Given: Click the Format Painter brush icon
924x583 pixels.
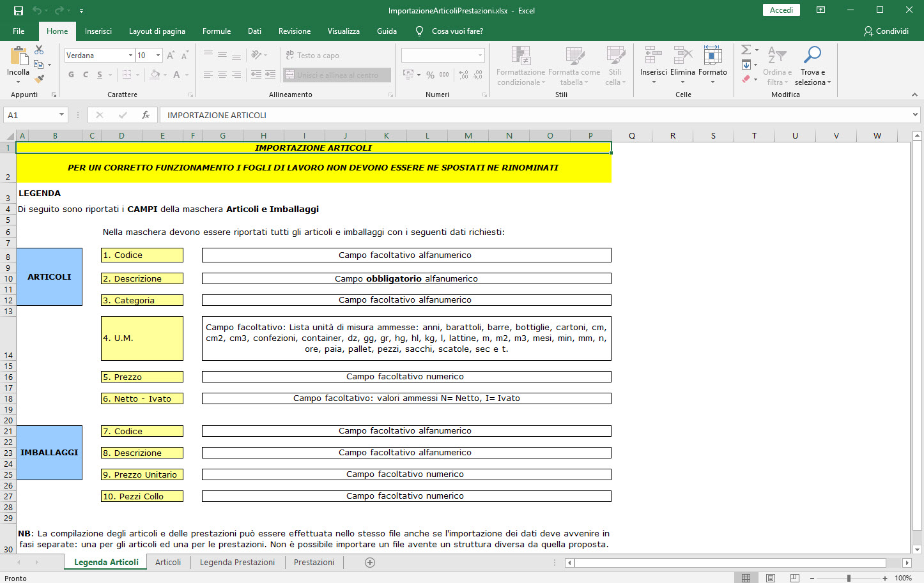Looking at the screenshot, I should [x=39, y=79].
